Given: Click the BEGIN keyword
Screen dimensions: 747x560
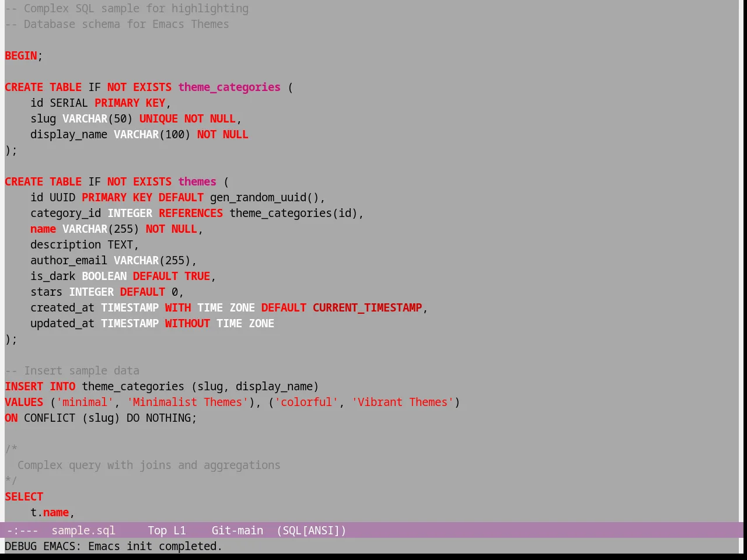Looking at the screenshot, I should point(21,56).
